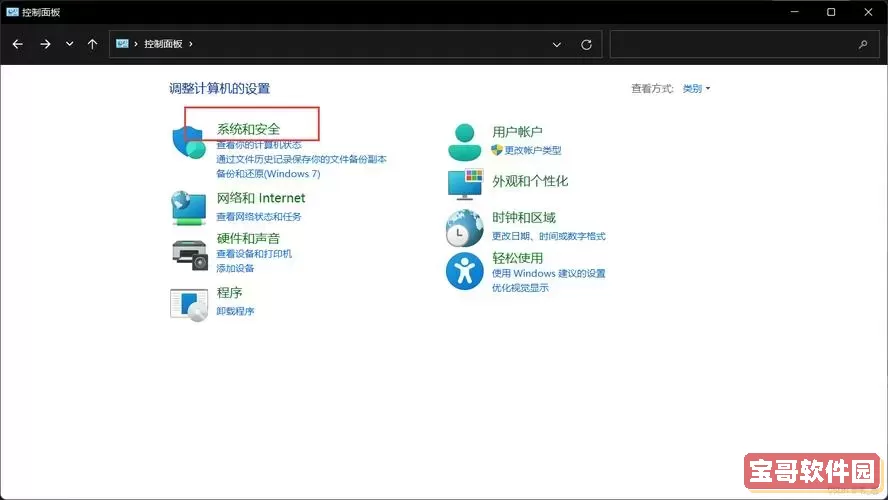
Task: Minimize the Control Panel window
Action: [795, 12]
